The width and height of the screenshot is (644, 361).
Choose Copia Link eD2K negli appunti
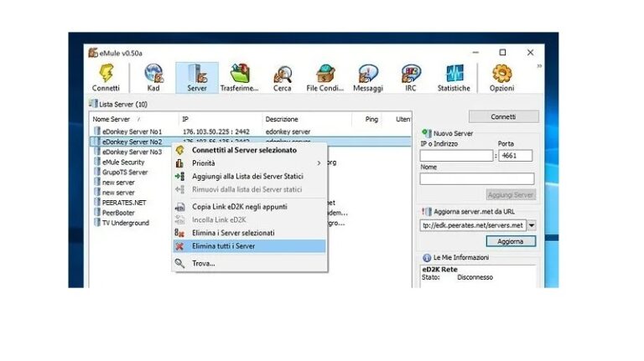(249, 207)
